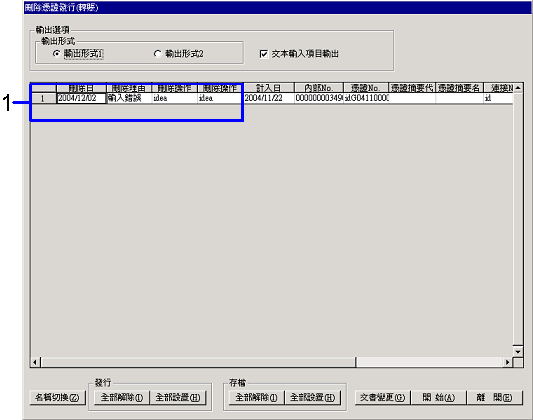This screenshot has width=533, height=420.
Task: Click the horizontal scrollbar right arrow
Action: [508, 362]
